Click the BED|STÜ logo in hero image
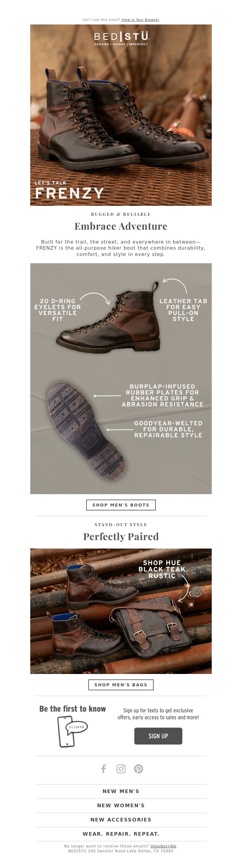Screen dimensions: 242x868 [121, 38]
